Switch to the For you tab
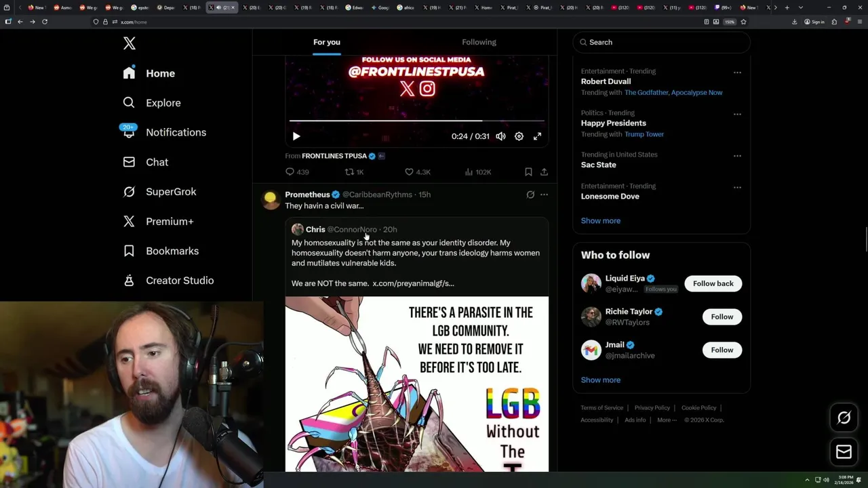 point(327,42)
